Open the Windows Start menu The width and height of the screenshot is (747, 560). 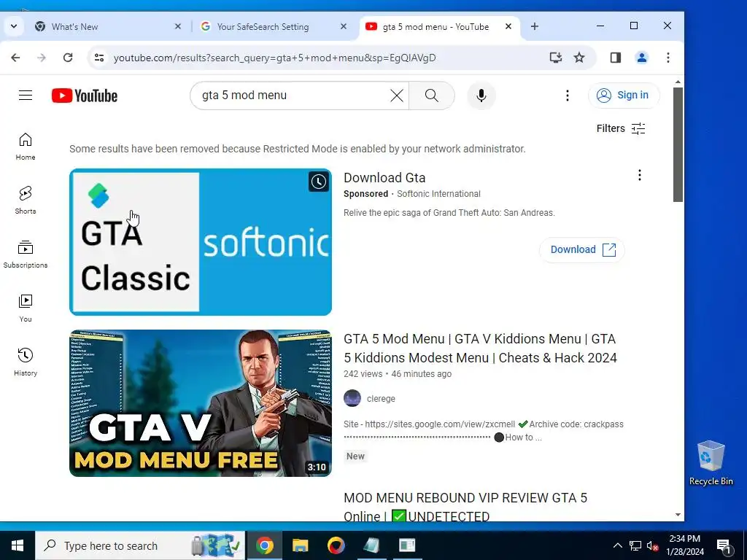coord(18,545)
